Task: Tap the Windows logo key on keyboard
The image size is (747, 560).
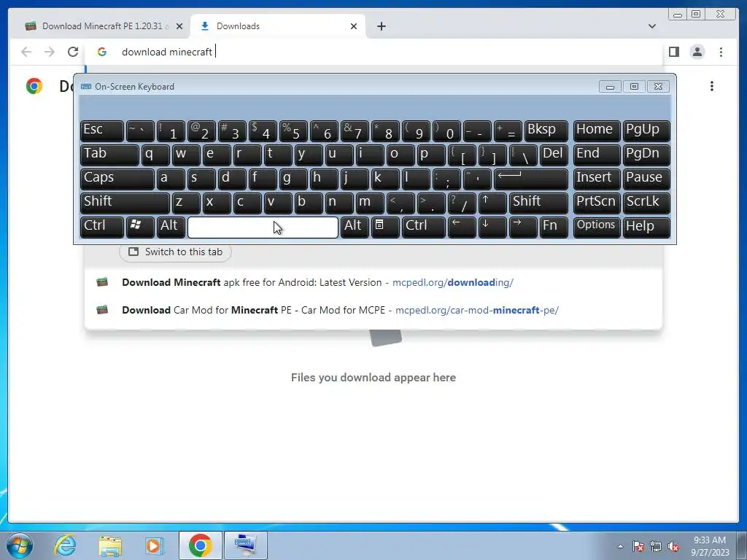Action: pyautogui.click(x=139, y=227)
